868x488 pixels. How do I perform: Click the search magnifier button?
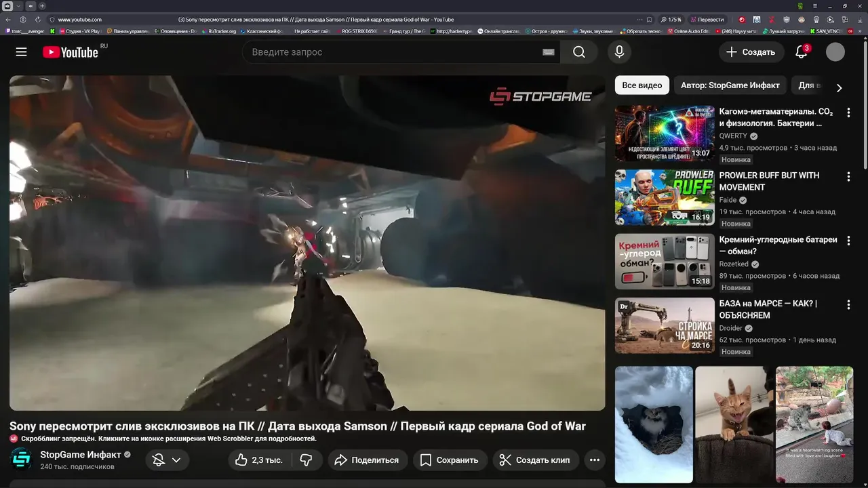[x=579, y=52]
